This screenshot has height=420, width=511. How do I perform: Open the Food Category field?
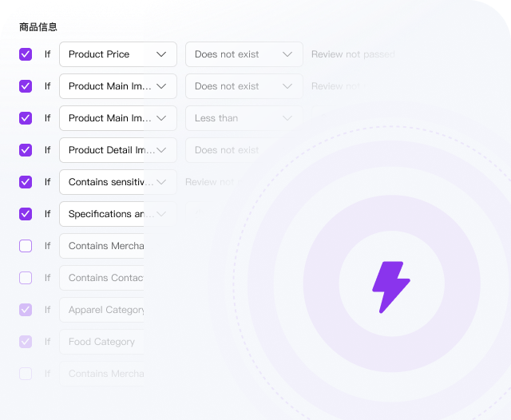click(101, 342)
